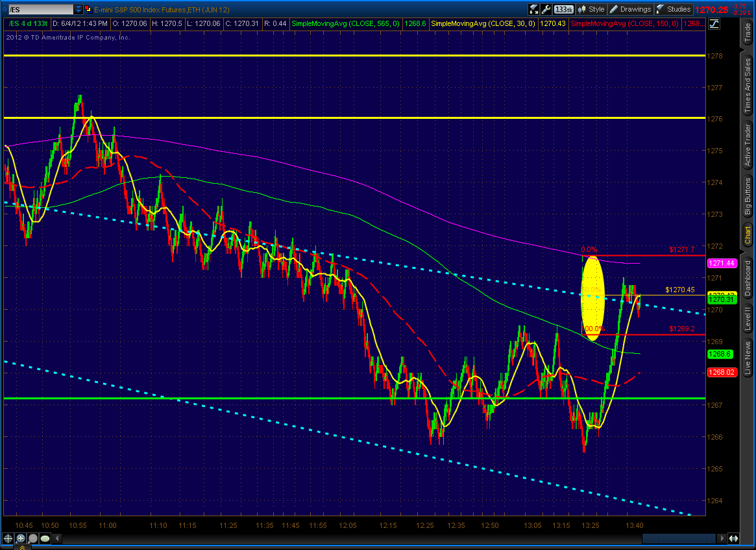This screenshot has width=756, height=550.
Task: Select the Chart side tab
Action: tap(748, 235)
